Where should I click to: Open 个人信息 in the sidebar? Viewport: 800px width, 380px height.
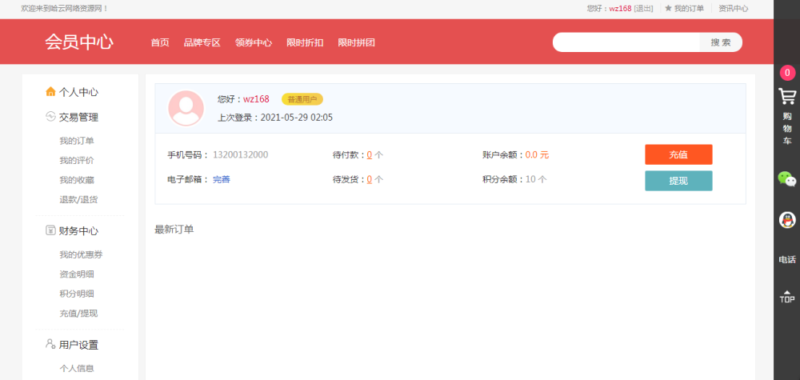[x=77, y=368]
